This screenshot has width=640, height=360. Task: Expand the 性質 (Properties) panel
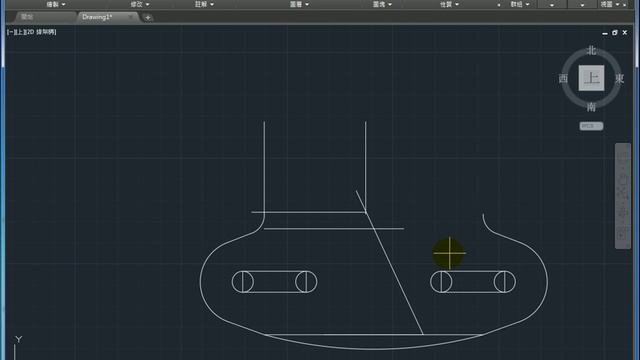coord(449,4)
